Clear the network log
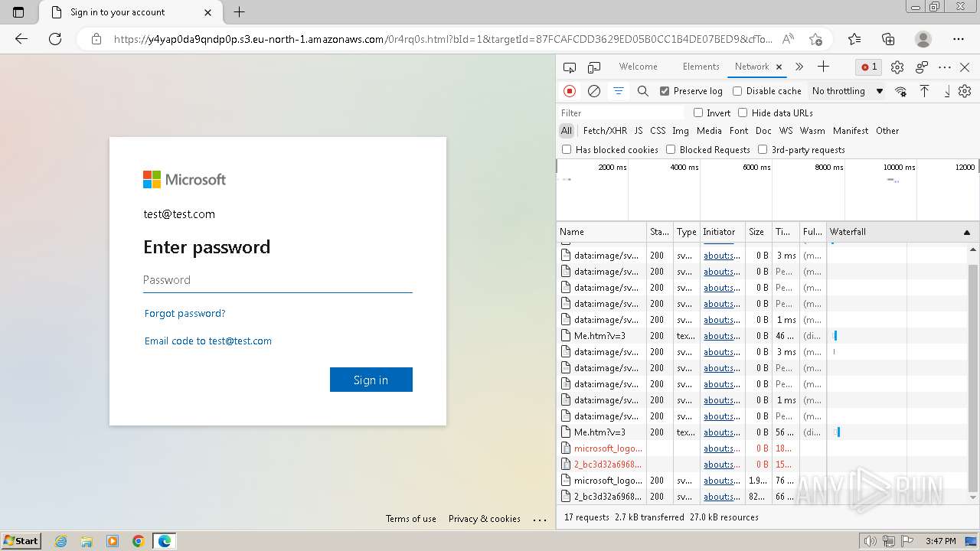980x551 pixels. (594, 91)
